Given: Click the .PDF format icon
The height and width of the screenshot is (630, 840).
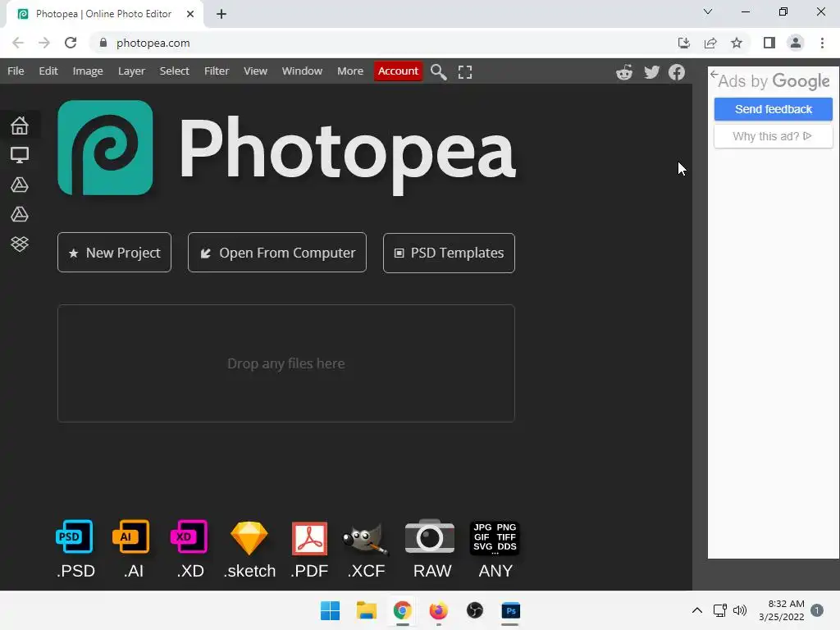Looking at the screenshot, I should (x=309, y=538).
